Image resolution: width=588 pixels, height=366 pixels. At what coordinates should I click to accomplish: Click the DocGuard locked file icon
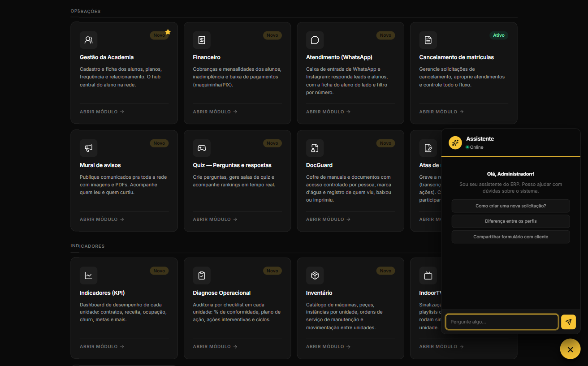[315, 148]
